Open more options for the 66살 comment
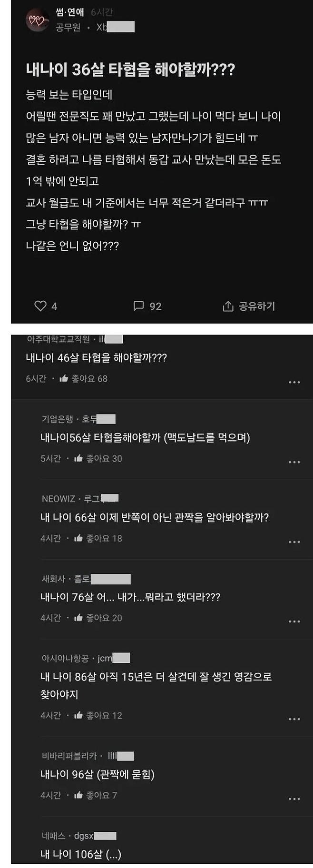 point(294,542)
